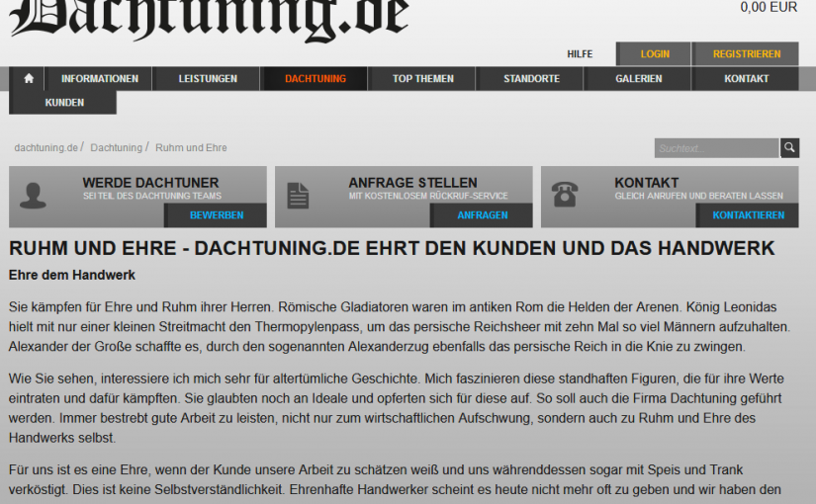816x504 pixels.
Task: Click the magnifier search button
Action: 789,148
